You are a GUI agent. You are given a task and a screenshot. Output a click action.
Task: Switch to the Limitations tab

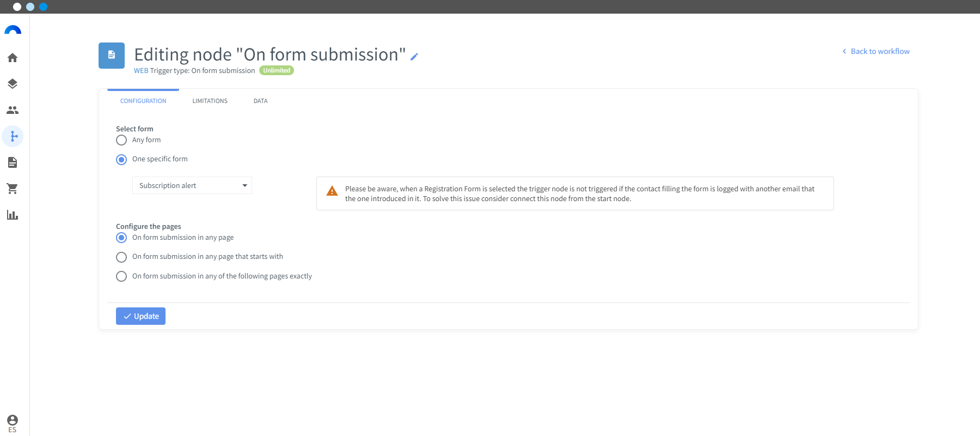(x=210, y=101)
